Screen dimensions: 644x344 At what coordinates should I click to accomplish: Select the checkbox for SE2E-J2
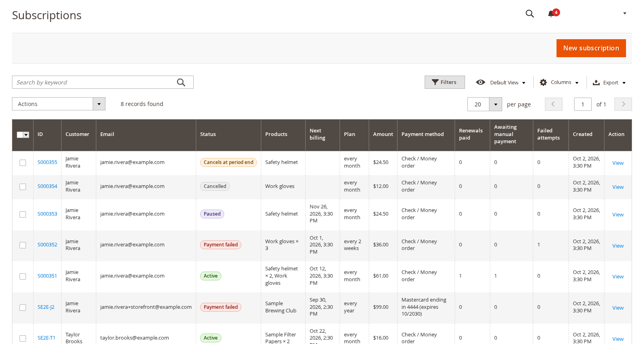tap(23, 308)
